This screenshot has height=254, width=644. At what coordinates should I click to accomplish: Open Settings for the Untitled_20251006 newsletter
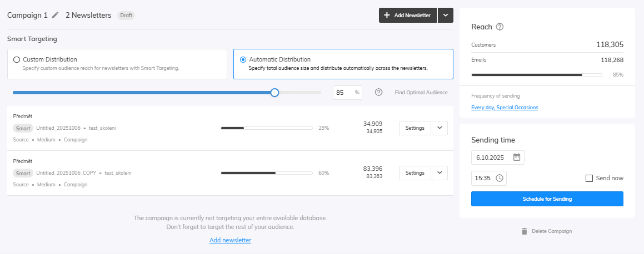[415, 128]
